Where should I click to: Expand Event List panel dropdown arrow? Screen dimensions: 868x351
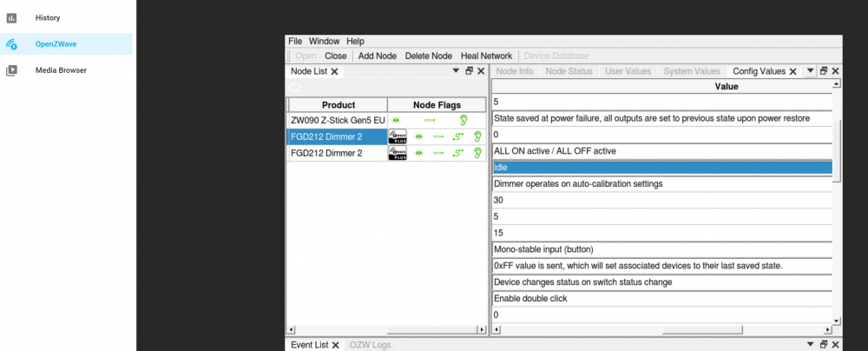(x=809, y=345)
